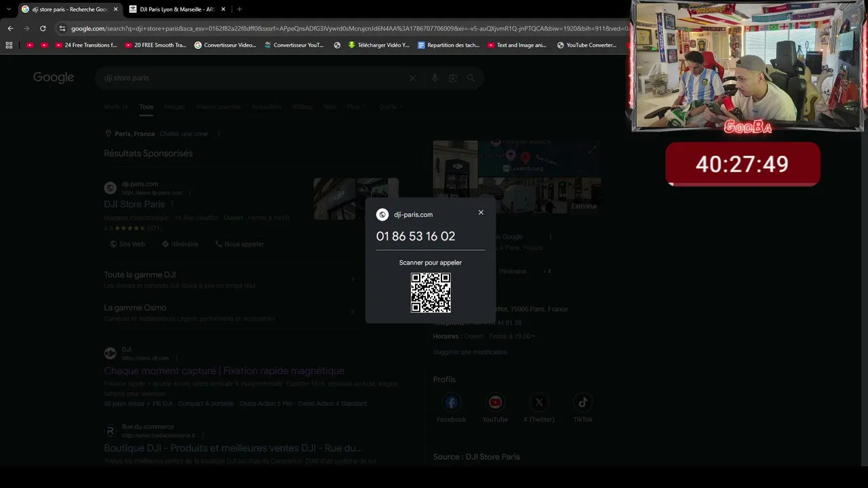Image resolution: width=868 pixels, height=488 pixels.
Task: Open the site information icon in address bar
Action: point(62,28)
